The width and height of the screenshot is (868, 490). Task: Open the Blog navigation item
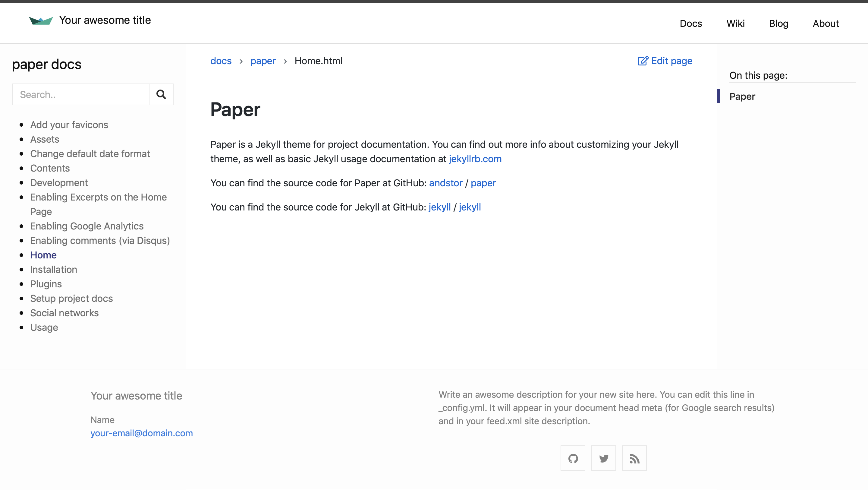[x=778, y=24]
